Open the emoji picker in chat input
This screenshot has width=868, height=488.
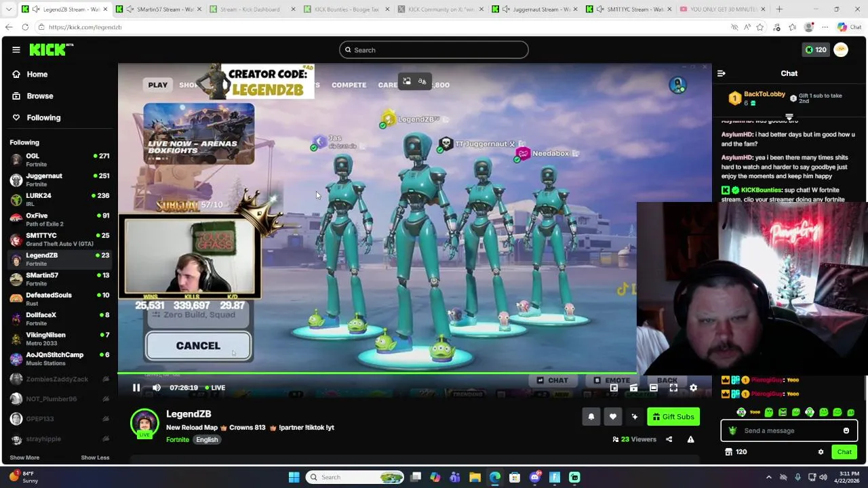846,430
